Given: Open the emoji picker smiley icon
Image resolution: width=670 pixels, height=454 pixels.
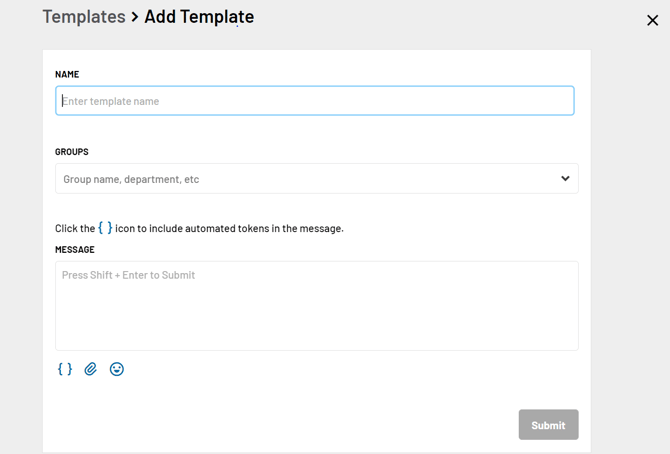Looking at the screenshot, I should click(117, 369).
